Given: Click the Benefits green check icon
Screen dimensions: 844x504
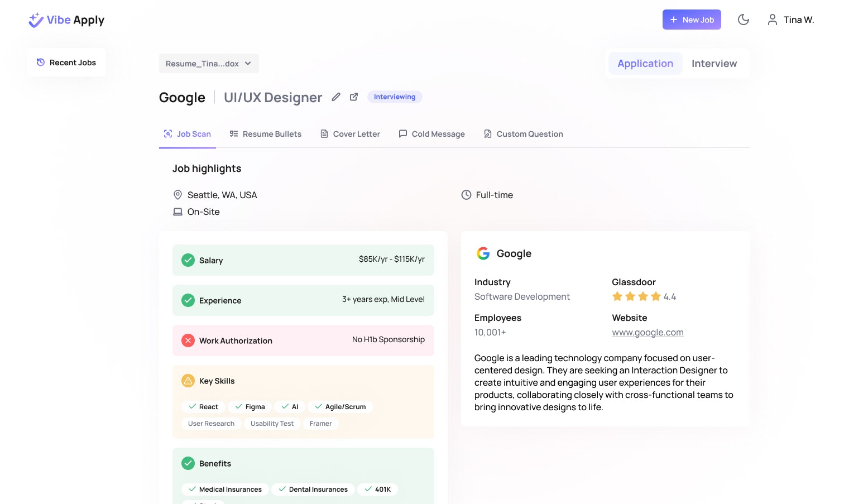Looking at the screenshot, I should point(188,463).
